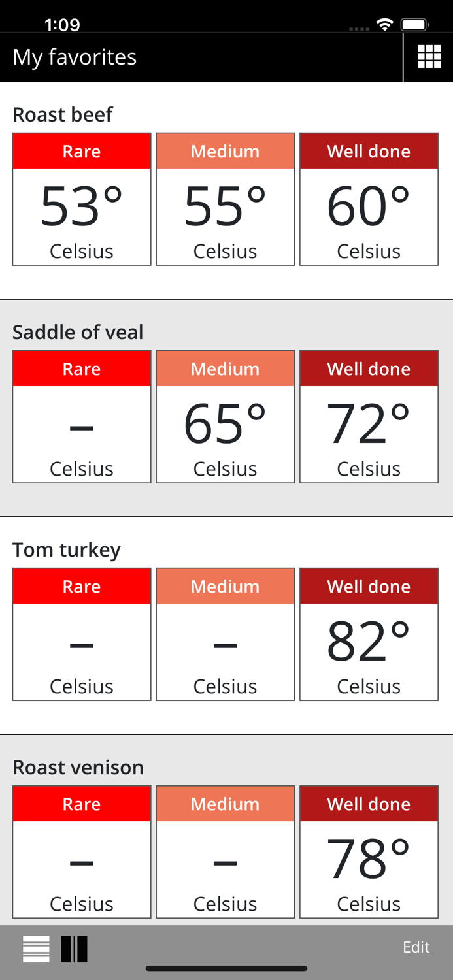Click the home indicator bar
This screenshot has width=453, height=980.
tap(226, 968)
